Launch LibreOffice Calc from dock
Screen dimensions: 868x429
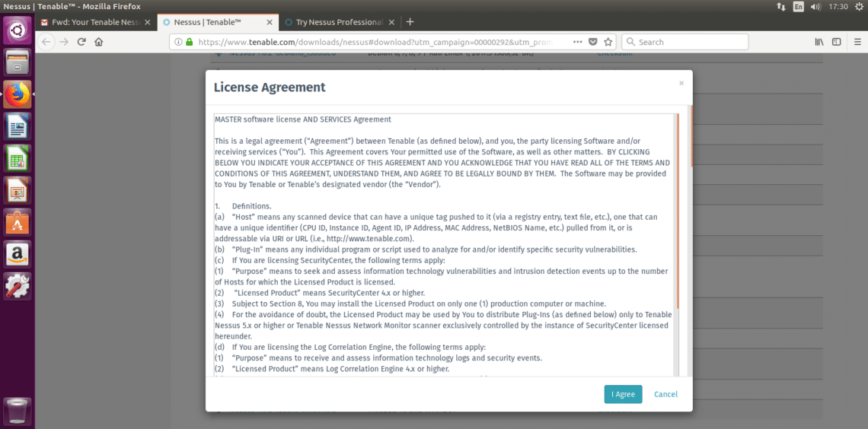coord(18,158)
